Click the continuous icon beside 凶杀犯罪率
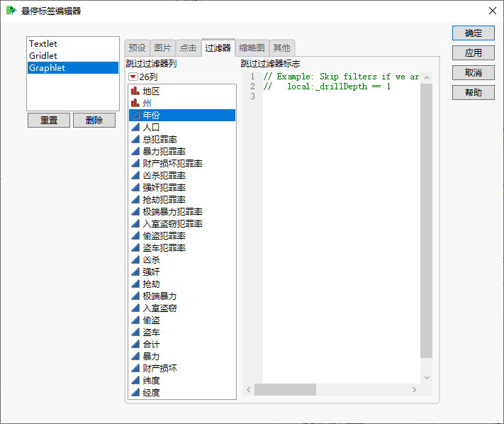Viewport: 504px width, 424px height. pos(135,176)
